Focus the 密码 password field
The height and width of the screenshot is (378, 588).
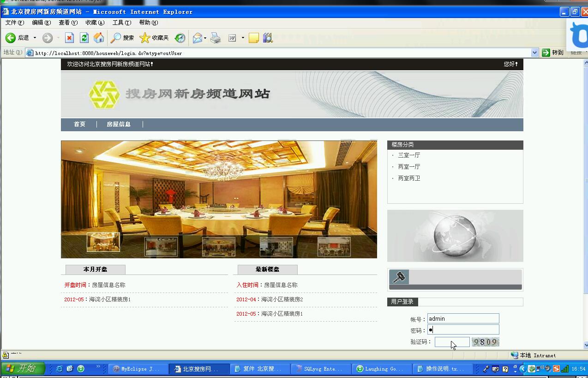[463, 329]
